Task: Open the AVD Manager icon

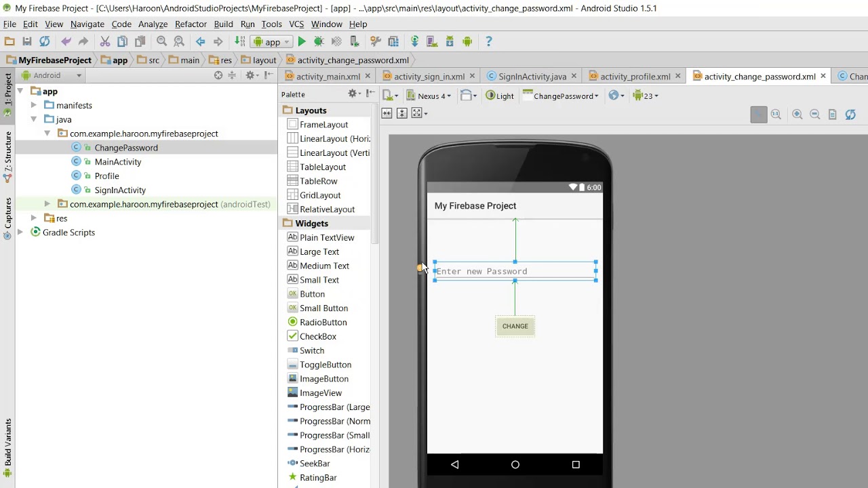Action: (x=432, y=41)
